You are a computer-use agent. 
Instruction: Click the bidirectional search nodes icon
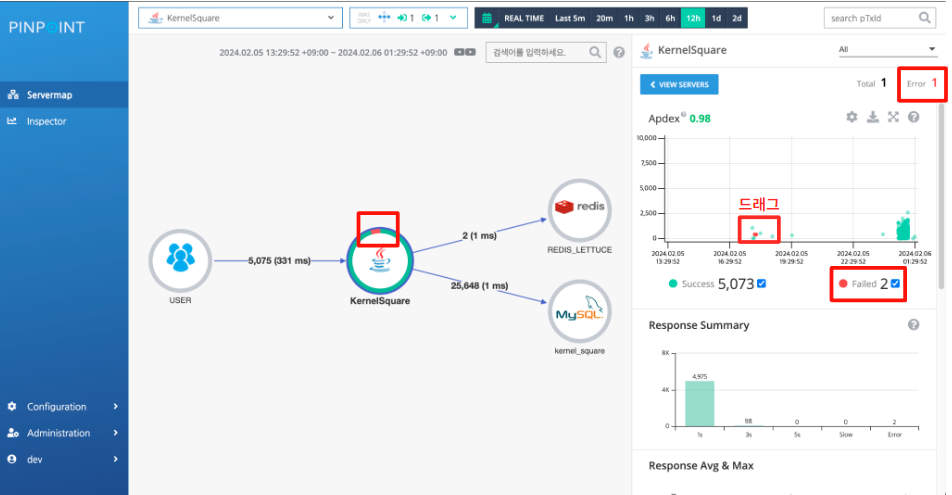[384, 18]
